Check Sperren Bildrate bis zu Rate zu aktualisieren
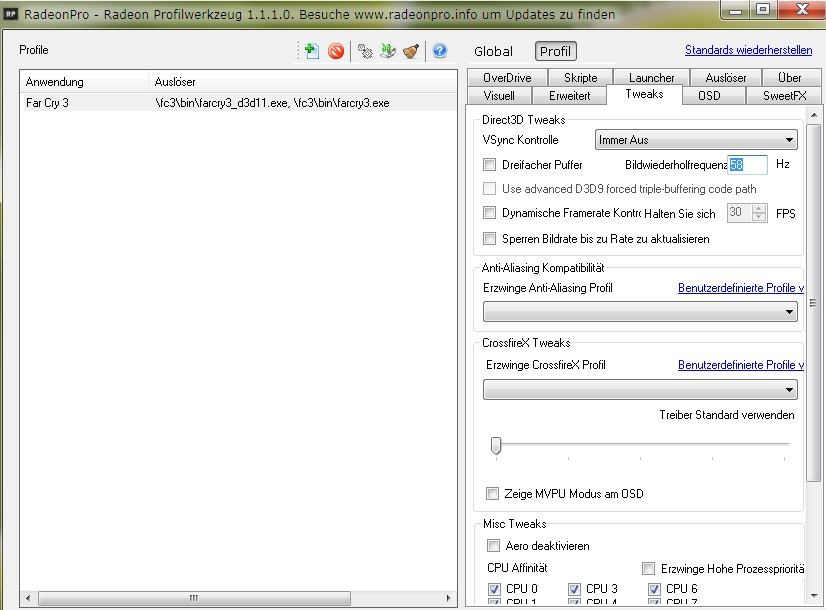This screenshot has height=610, width=826. [x=489, y=239]
